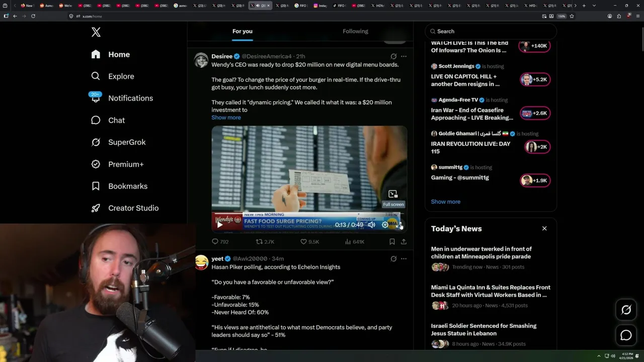Screen dimensions: 644x362
Task: Open the browser extensions puzzle icon
Action: [x=619, y=16]
